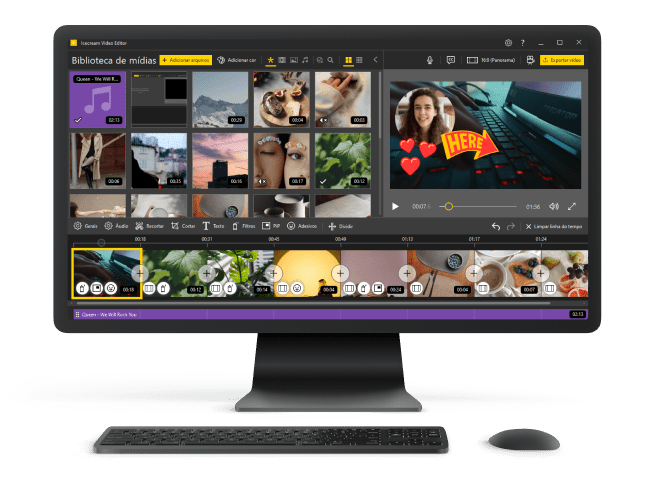
Task: Click the zoom out icon in library toolbar
Action: click(x=320, y=60)
